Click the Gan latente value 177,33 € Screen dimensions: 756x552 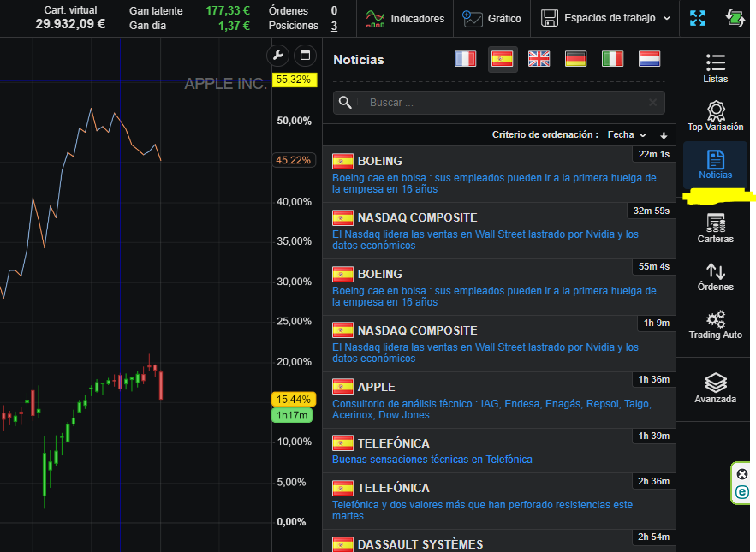228,10
